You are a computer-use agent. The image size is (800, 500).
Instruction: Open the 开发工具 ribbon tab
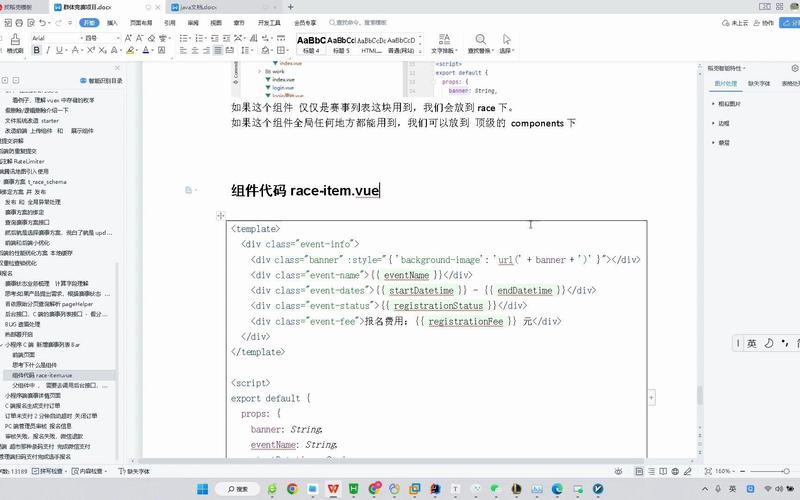(269, 22)
